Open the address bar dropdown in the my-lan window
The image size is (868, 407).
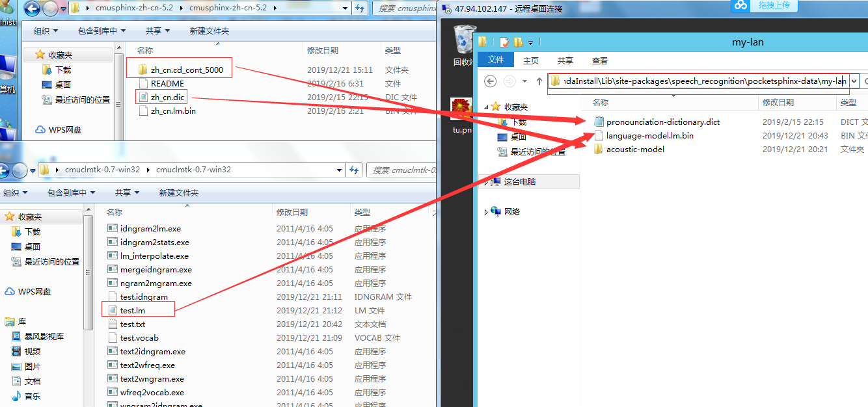pos(854,81)
